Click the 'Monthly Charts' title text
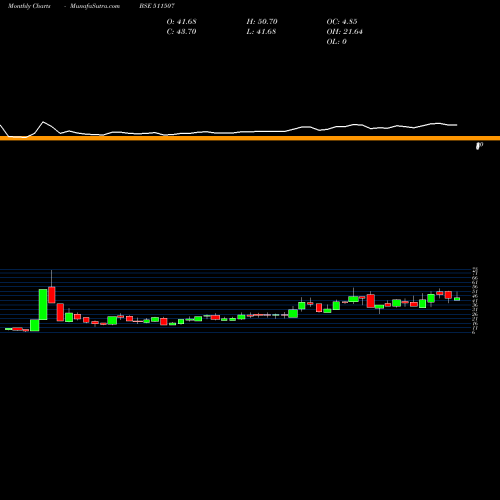500x500 pixels. (x=29, y=6)
